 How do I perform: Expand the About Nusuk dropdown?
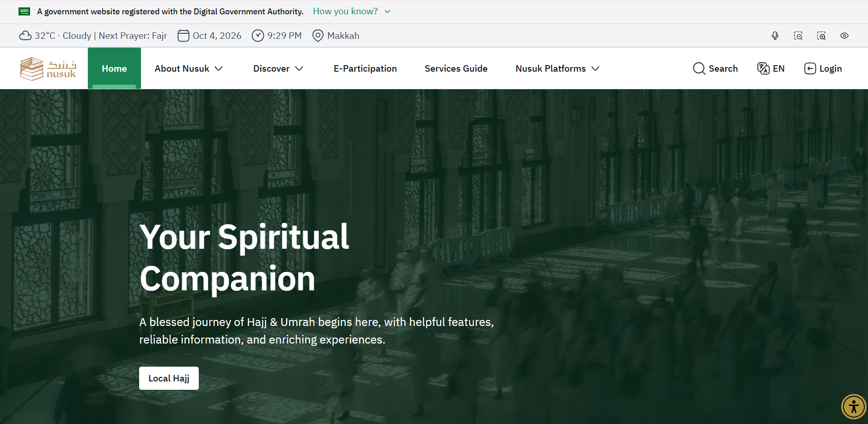tap(189, 68)
